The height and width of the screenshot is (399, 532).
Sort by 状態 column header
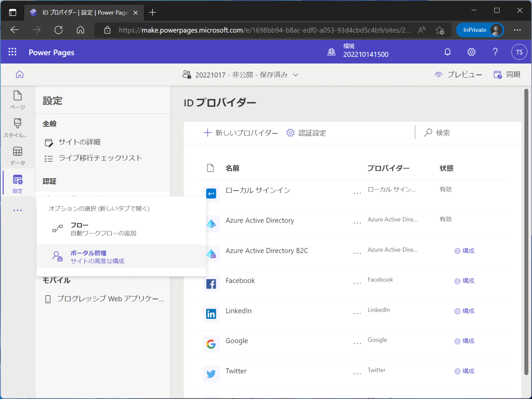click(x=446, y=168)
